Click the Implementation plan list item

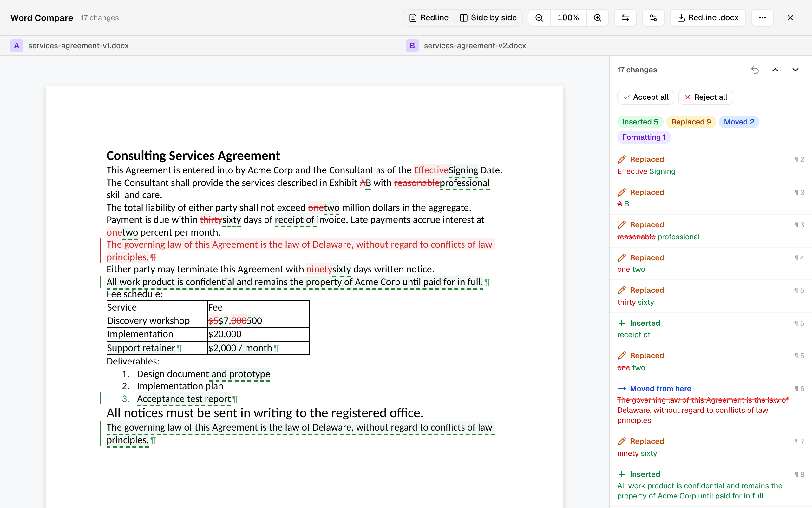coord(180,386)
